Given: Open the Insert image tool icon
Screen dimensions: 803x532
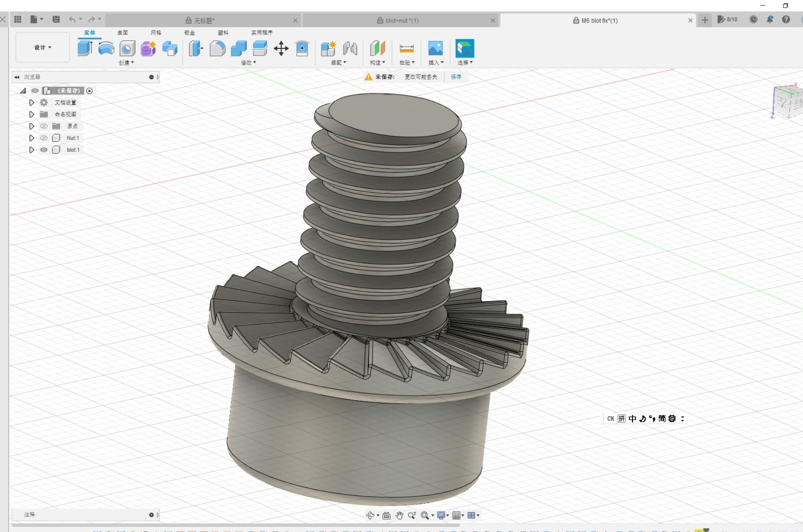Looking at the screenshot, I should click(x=435, y=48).
